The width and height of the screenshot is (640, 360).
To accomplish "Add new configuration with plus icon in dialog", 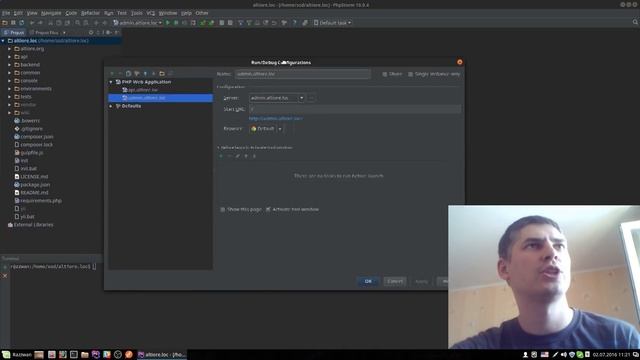I will pyautogui.click(x=112, y=73).
